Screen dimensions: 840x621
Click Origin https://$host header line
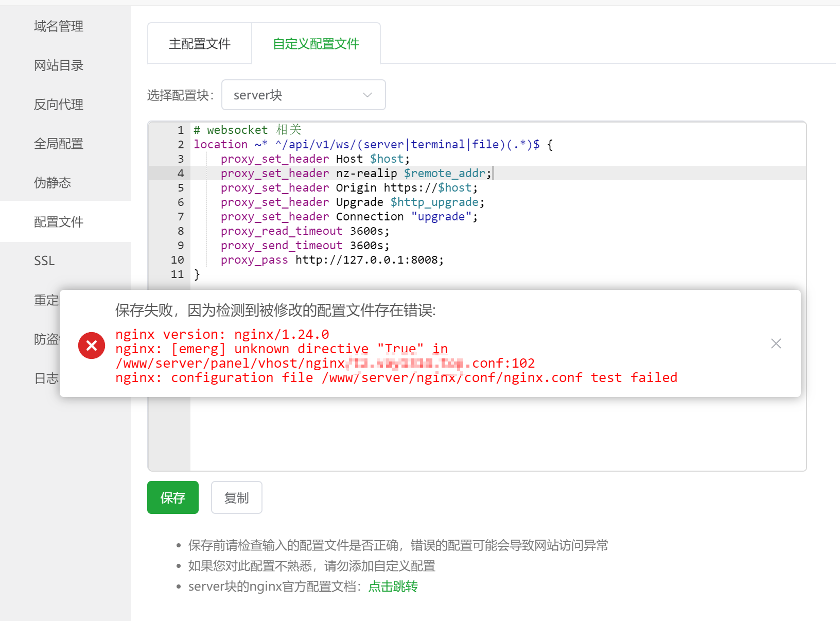pyautogui.click(x=349, y=187)
